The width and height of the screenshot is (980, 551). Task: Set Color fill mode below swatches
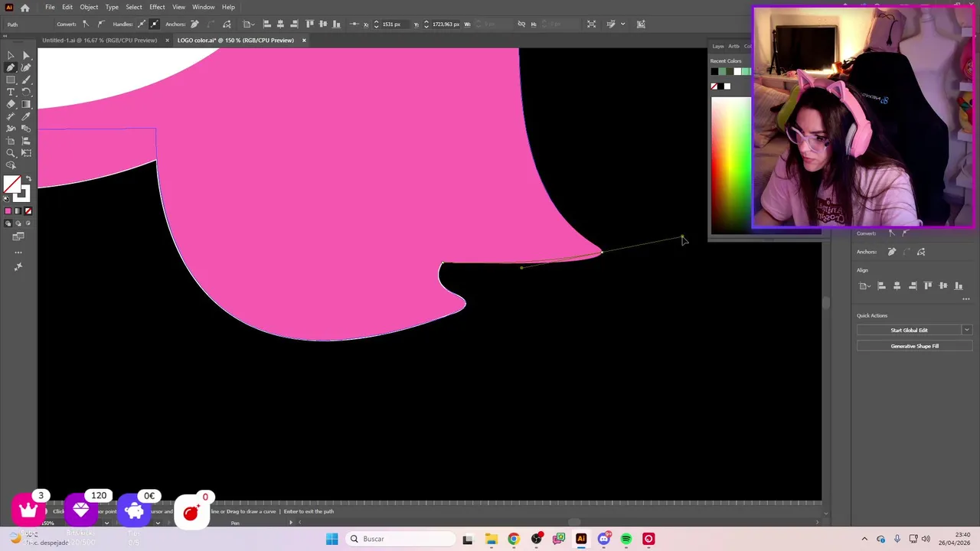point(8,210)
